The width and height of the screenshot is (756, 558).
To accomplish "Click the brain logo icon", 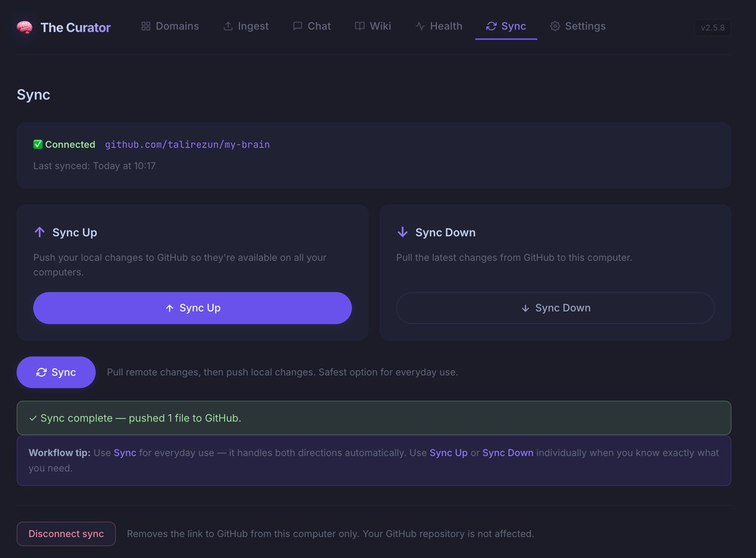I will pyautogui.click(x=25, y=27).
